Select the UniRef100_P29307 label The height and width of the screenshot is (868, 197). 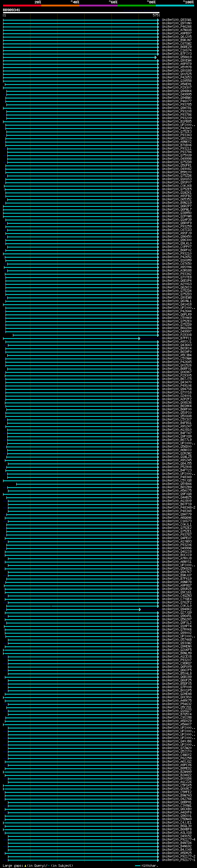(177, 88)
